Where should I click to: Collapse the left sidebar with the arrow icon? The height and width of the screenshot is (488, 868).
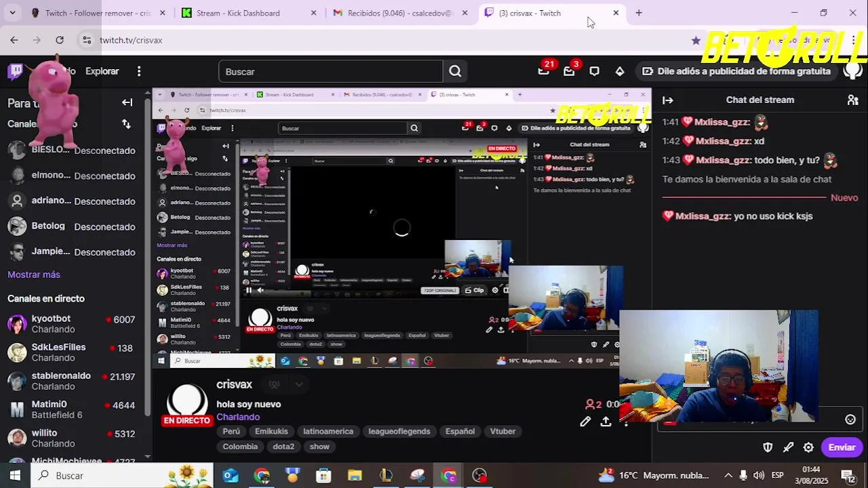tap(127, 102)
